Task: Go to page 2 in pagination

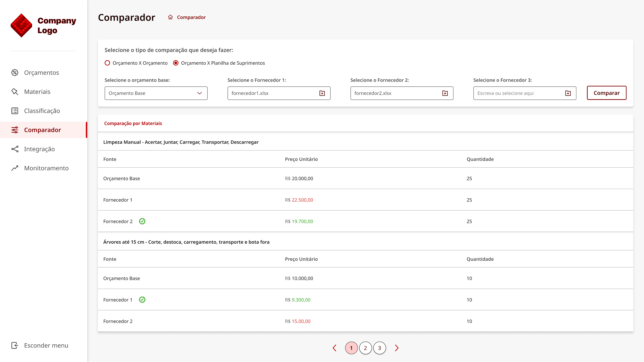Action: (365, 348)
